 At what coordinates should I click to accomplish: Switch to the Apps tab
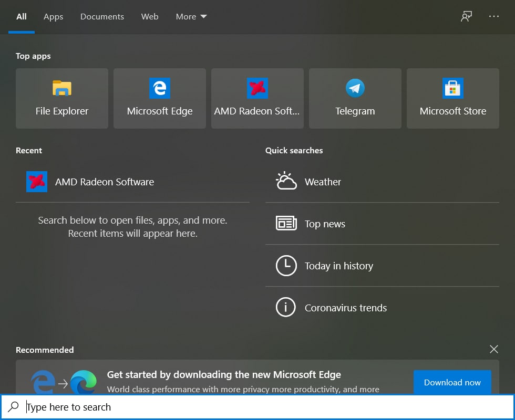coord(53,17)
